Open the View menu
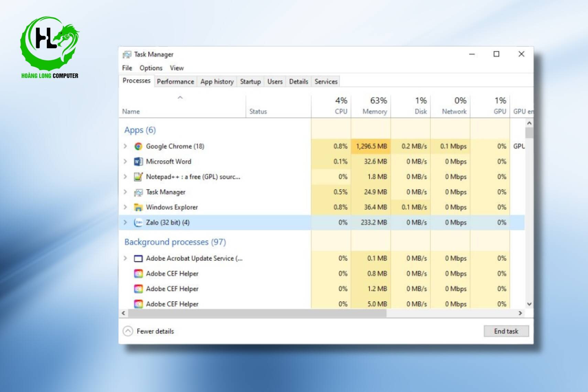The image size is (588, 392). coord(177,68)
